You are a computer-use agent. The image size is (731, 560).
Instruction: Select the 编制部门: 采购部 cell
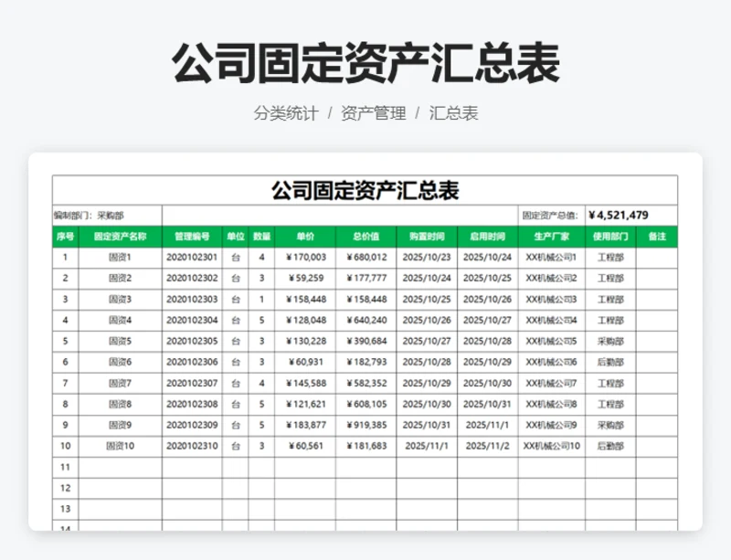[x=107, y=216]
